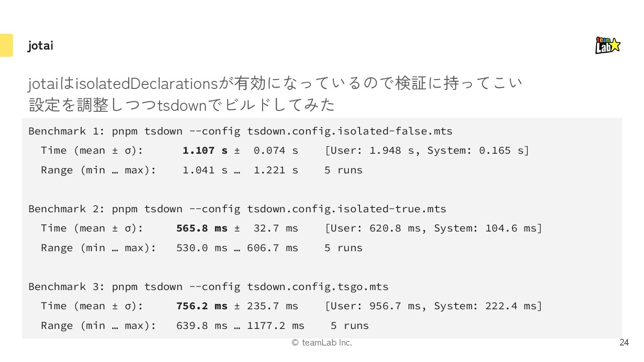Click the yellow accent block beside title
Viewport: 644px width, 362px height.
tap(6, 45)
